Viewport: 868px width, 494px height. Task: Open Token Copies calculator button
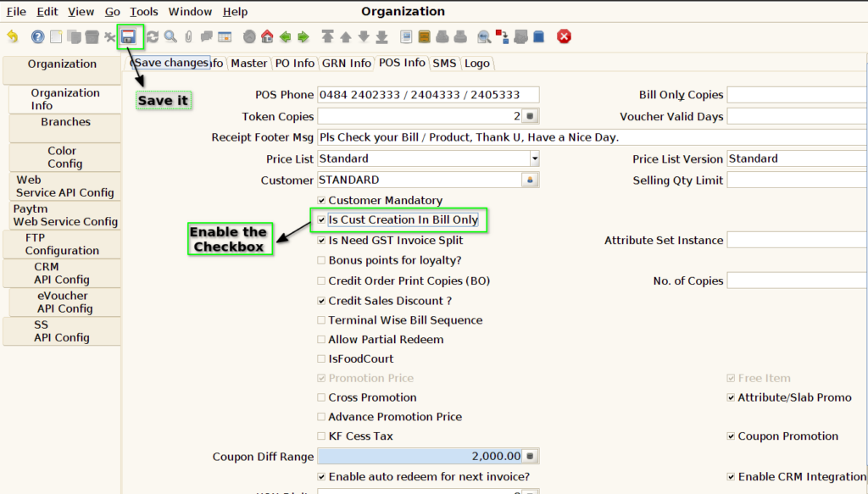pos(530,116)
